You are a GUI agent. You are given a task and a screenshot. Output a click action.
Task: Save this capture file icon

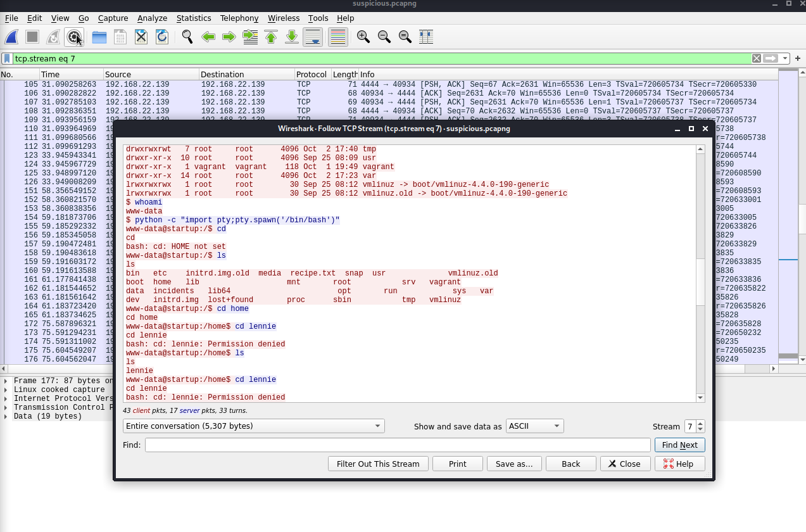click(x=120, y=37)
